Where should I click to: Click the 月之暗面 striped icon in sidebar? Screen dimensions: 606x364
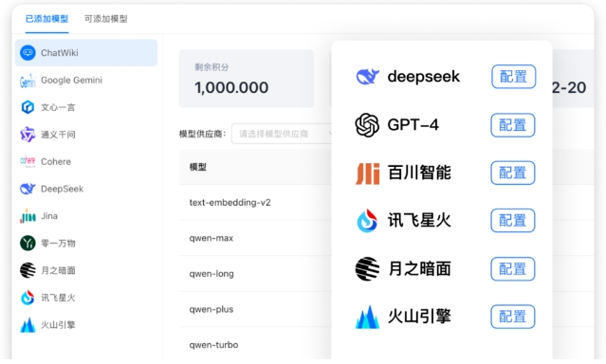pos(28,270)
